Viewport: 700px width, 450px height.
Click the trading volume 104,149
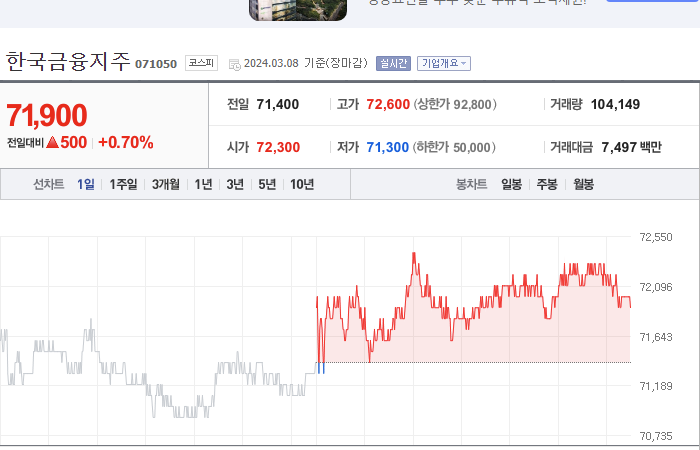(x=615, y=104)
